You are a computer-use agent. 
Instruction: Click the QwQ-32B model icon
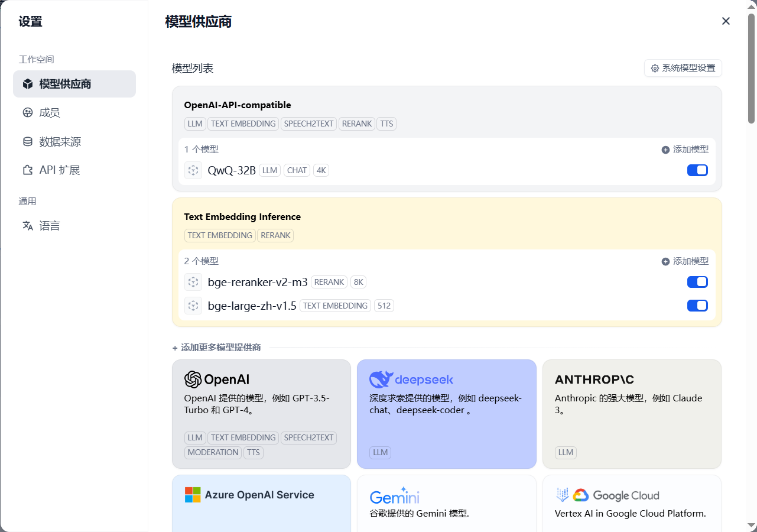193,170
